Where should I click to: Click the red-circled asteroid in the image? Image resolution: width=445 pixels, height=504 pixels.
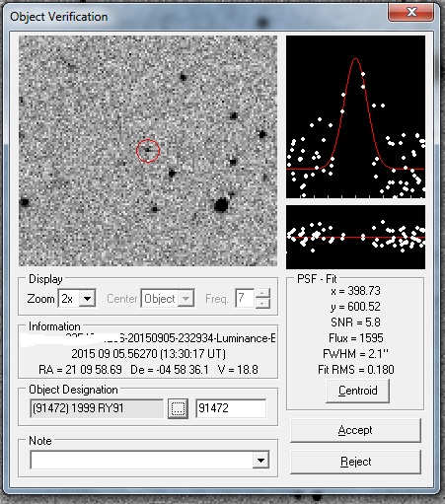click(x=148, y=151)
